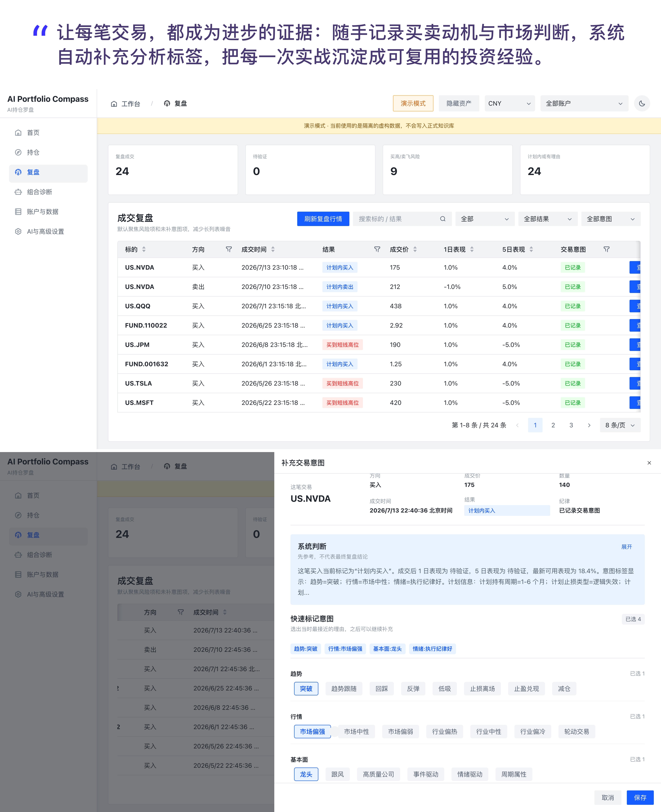Open filter icon on 交易意图 column
The width and height of the screenshot is (661, 812).
pos(607,249)
